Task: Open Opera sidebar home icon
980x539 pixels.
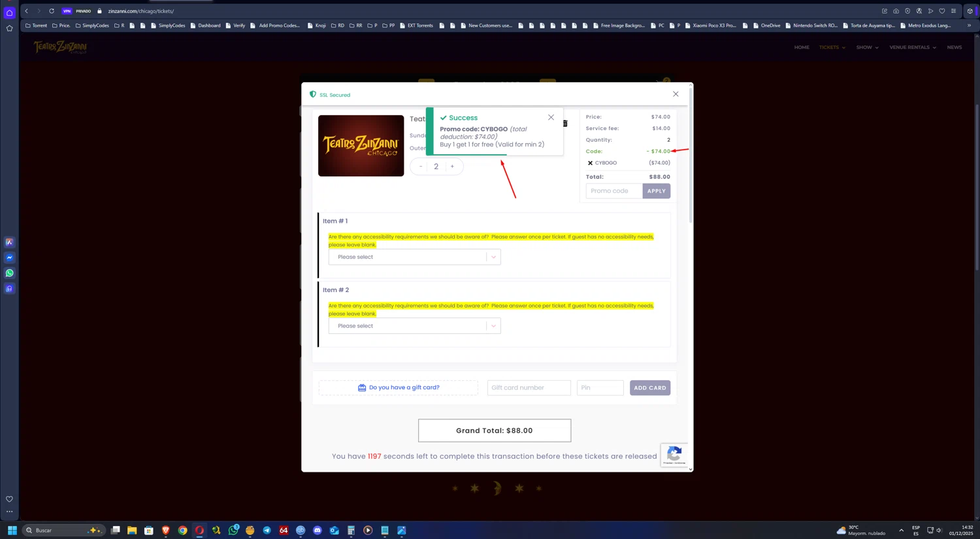Action: [9, 12]
